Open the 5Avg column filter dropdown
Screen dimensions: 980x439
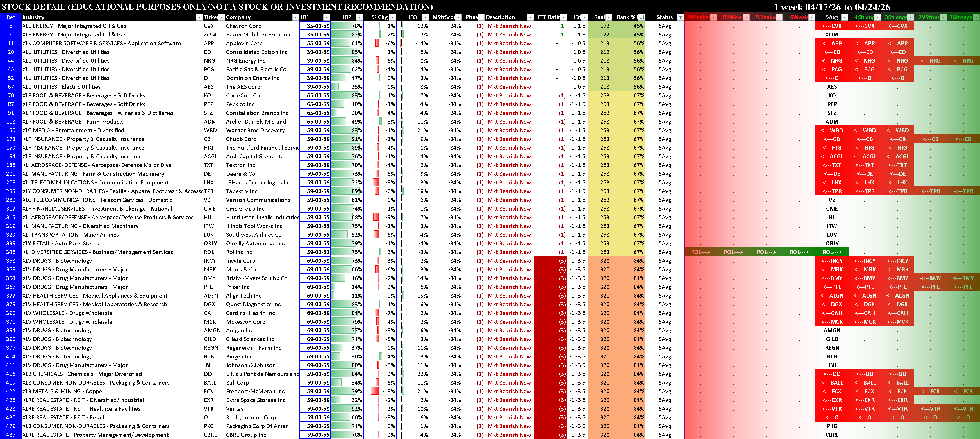[x=845, y=17]
